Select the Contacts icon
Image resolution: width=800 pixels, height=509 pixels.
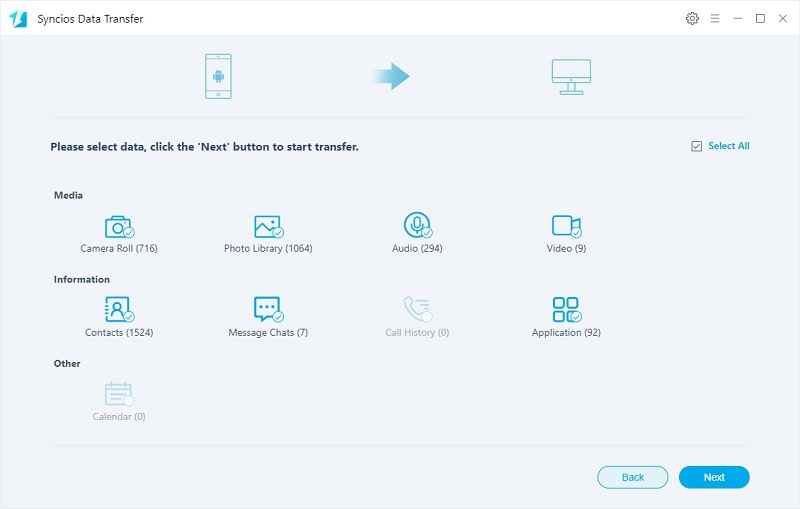tap(119, 310)
